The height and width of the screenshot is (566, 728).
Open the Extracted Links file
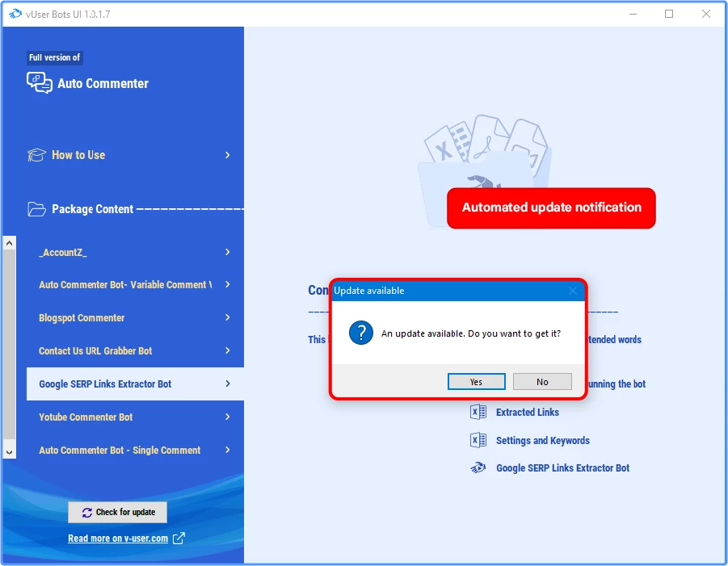pyautogui.click(x=528, y=412)
